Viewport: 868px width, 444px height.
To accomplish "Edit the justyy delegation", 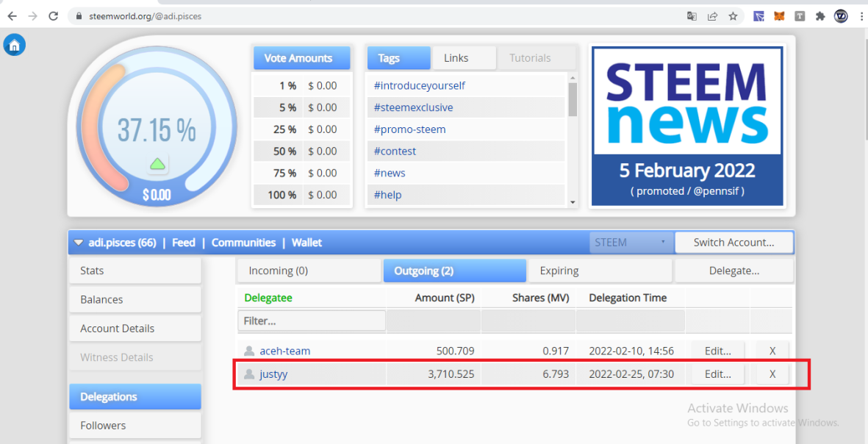I will tap(717, 373).
